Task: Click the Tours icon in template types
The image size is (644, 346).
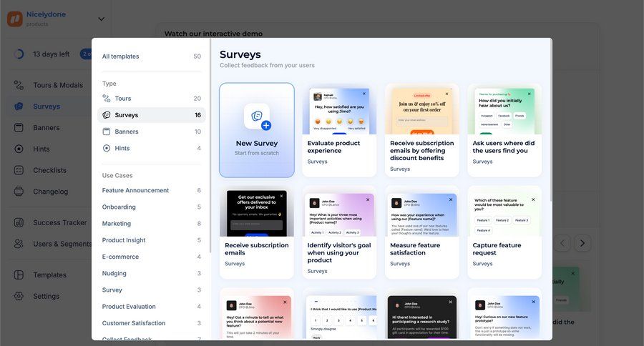Action: [107, 99]
